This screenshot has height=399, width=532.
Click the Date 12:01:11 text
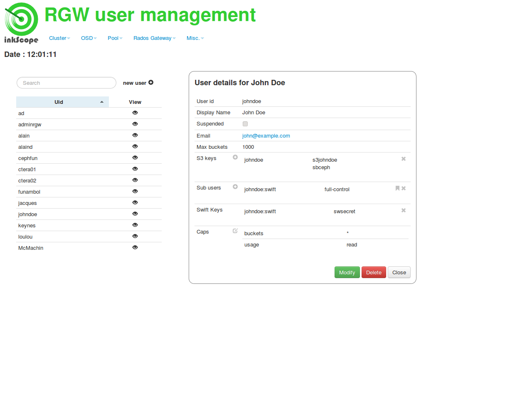click(30, 54)
